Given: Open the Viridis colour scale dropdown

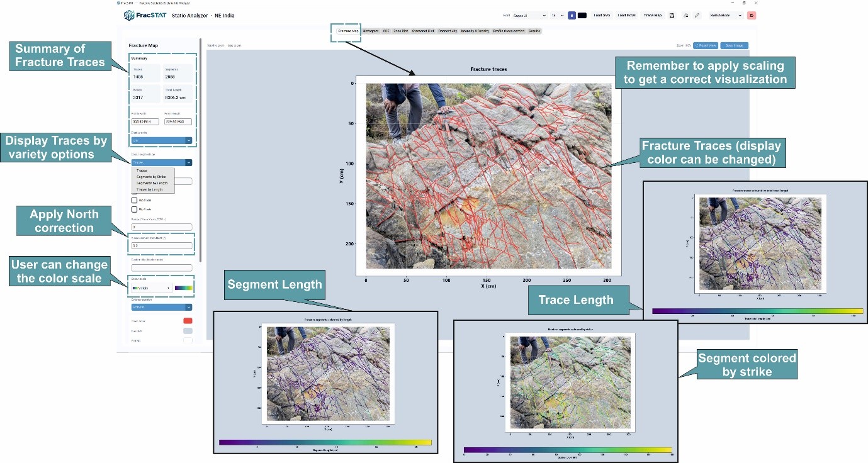Looking at the screenshot, I should tap(151, 287).
